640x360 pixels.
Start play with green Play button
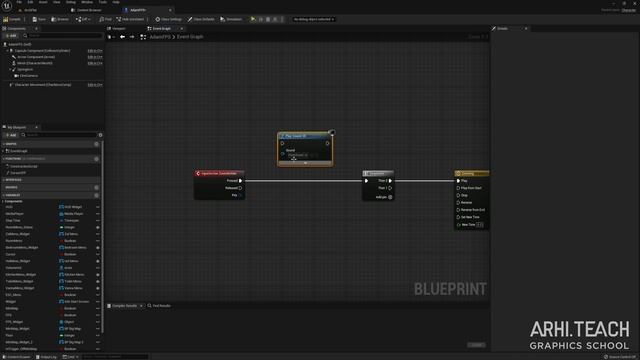253,19
